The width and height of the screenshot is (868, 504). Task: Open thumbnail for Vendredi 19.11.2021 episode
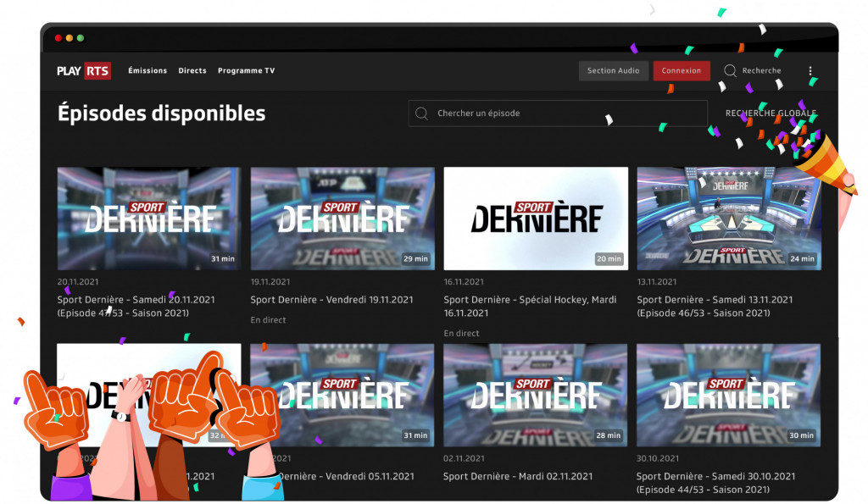click(342, 219)
